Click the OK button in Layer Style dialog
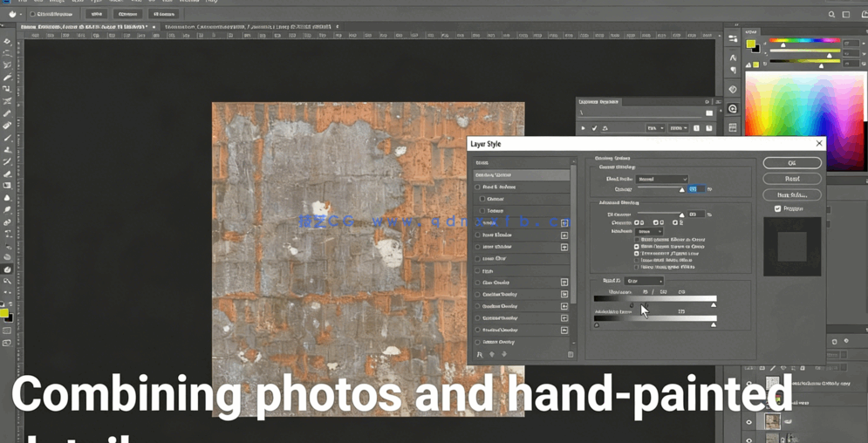Image resolution: width=868 pixels, height=443 pixels. pyautogui.click(x=791, y=163)
